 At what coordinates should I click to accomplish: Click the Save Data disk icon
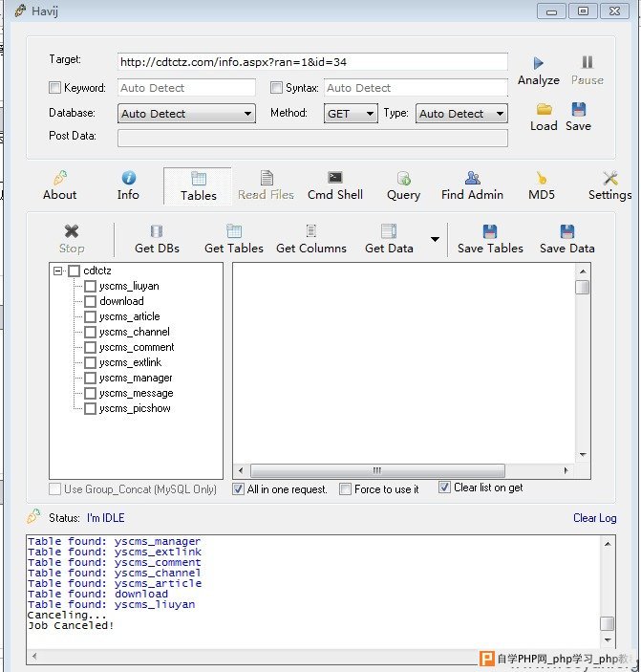[x=566, y=231]
